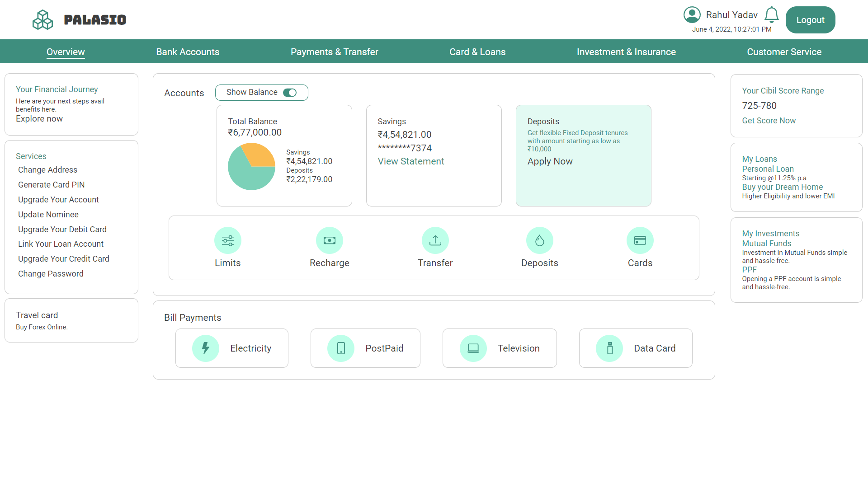This screenshot has width=868, height=488.
Task: Click the Electricity lightning bolt icon
Action: tap(206, 348)
